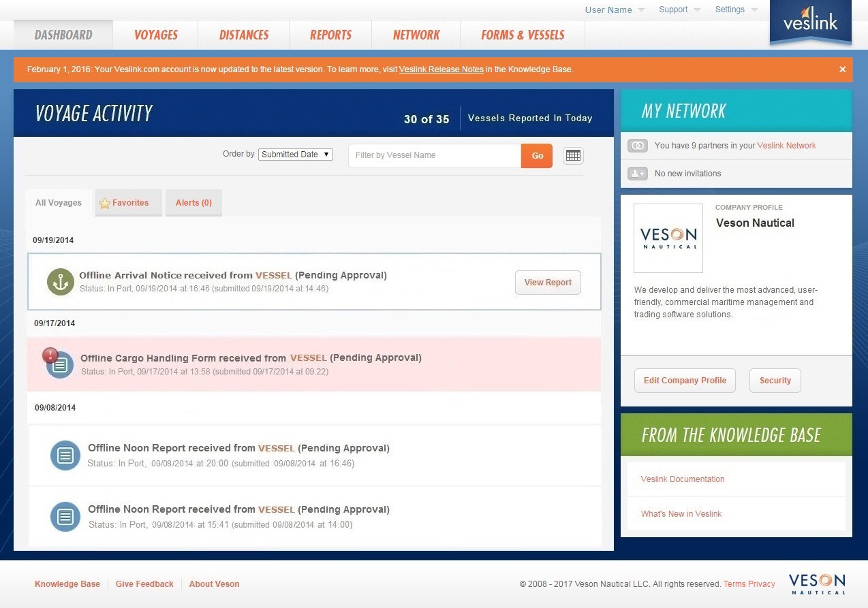This screenshot has width=868, height=608.
Task: Click the Cargo Handling Form alert icon
Action: (x=50, y=355)
